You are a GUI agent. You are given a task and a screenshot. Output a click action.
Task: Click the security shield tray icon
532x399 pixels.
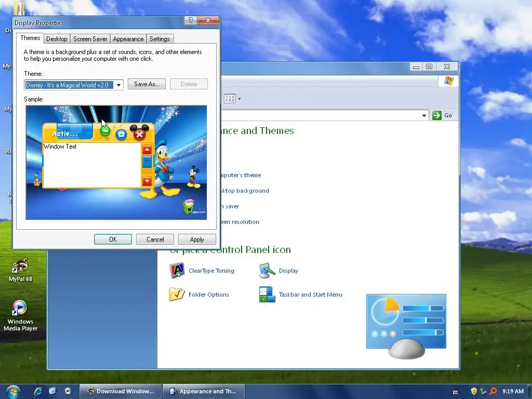(474, 391)
